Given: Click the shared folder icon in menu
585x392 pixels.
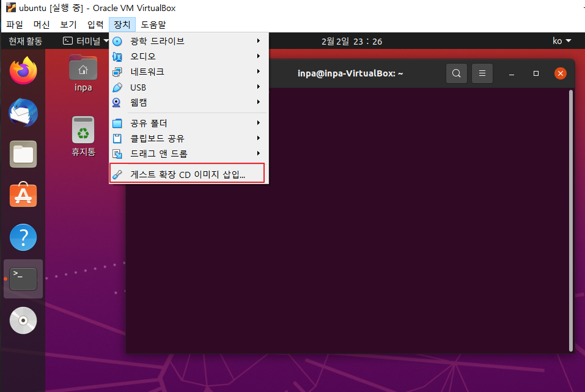Looking at the screenshot, I should (x=117, y=123).
